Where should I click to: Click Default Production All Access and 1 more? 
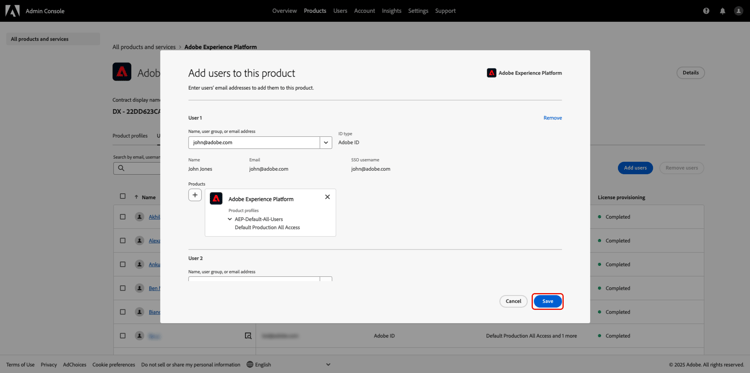(x=531, y=336)
